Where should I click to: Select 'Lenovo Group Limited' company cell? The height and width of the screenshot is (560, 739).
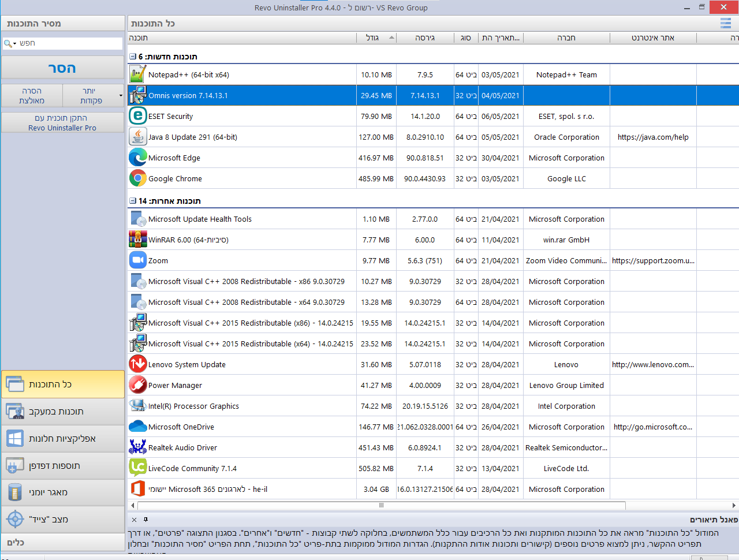566,385
